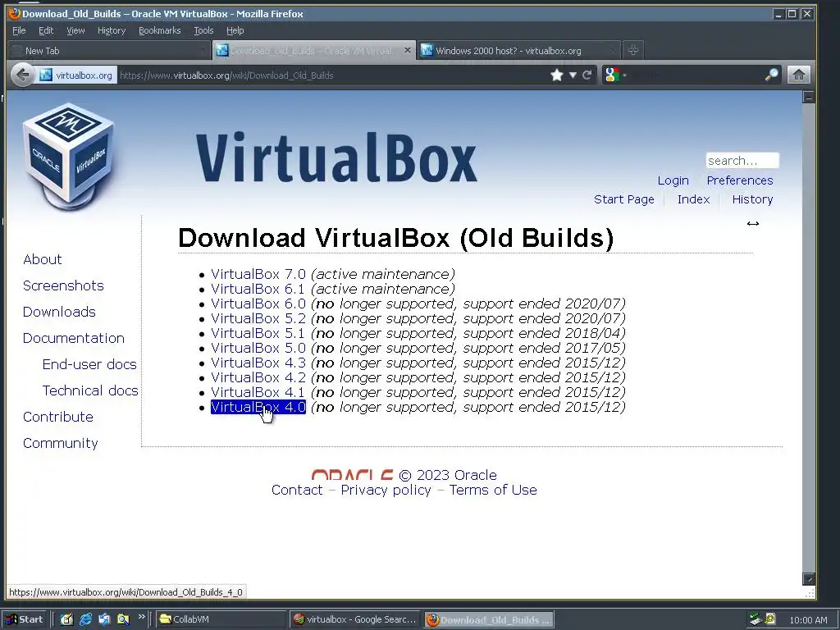840x630 pixels.
Task: Open VirtualBox 6.0 builds link
Action: (x=258, y=304)
